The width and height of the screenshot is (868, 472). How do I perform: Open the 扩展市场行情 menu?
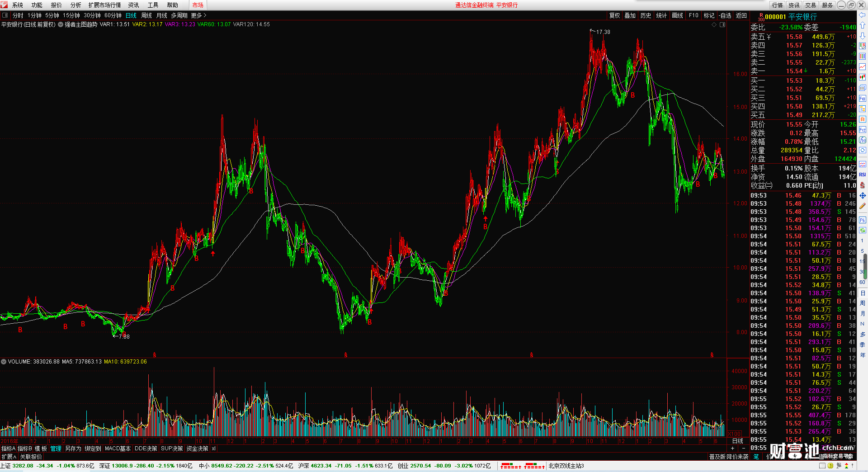[105, 5]
